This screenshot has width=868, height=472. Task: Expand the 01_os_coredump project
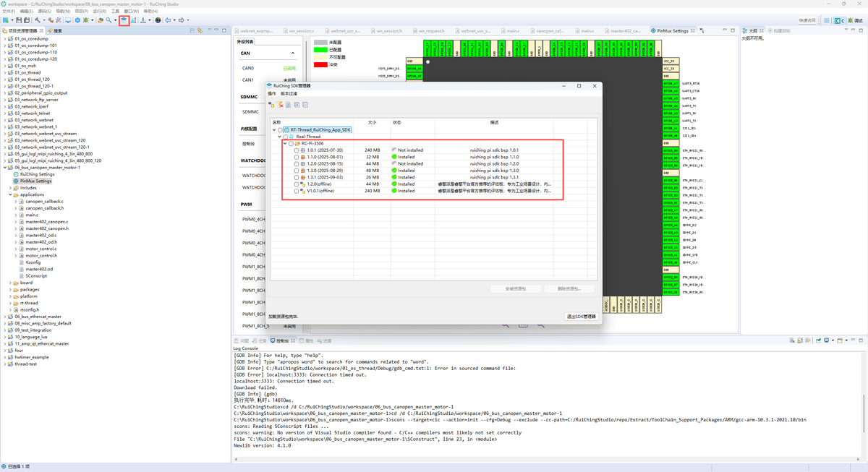(x=5, y=38)
